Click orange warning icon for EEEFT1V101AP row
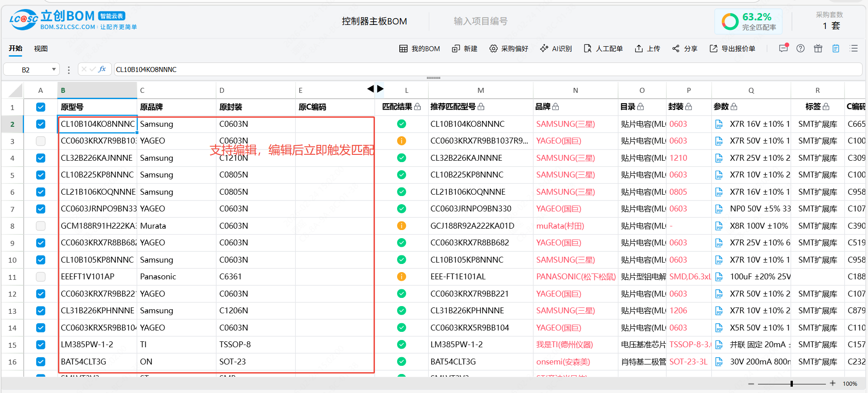 pyautogui.click(x=401, y=277)
